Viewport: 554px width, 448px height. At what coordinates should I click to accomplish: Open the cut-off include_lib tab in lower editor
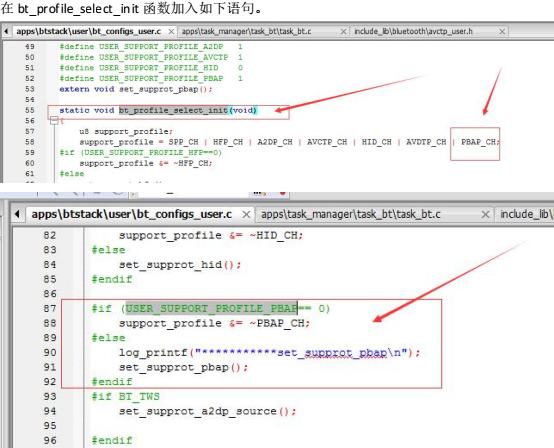[x=526, y=214]
